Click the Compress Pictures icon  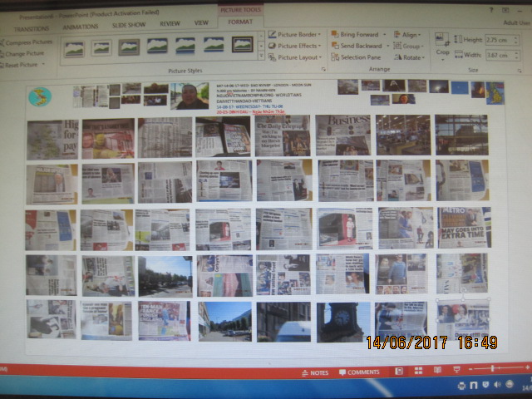(x=2, y=42)
